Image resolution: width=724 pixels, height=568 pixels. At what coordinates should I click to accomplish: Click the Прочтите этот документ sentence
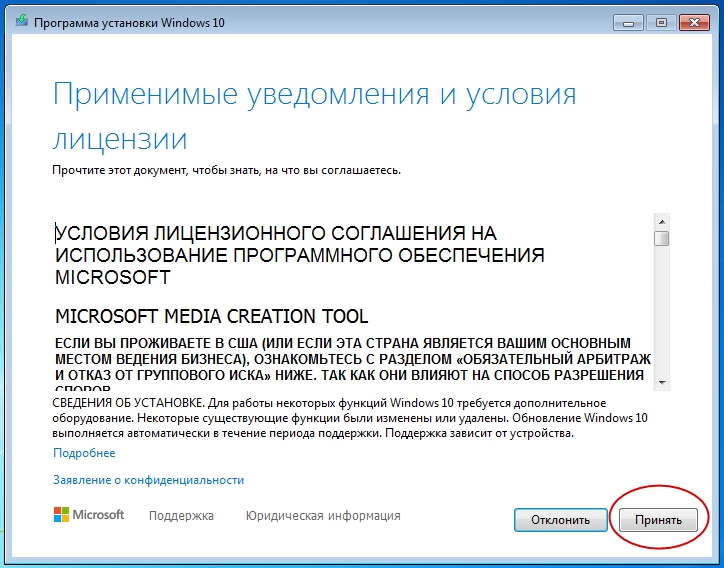click(226, 170)
